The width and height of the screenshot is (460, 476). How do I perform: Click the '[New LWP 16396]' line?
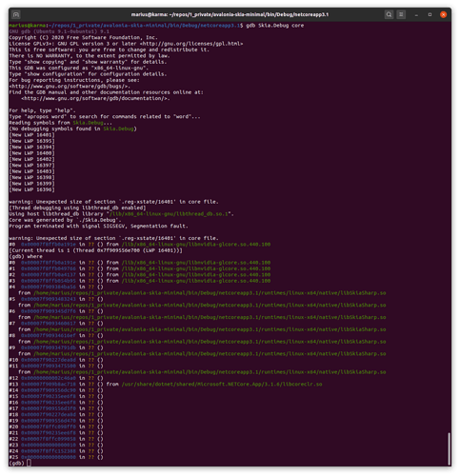(31, 189)
